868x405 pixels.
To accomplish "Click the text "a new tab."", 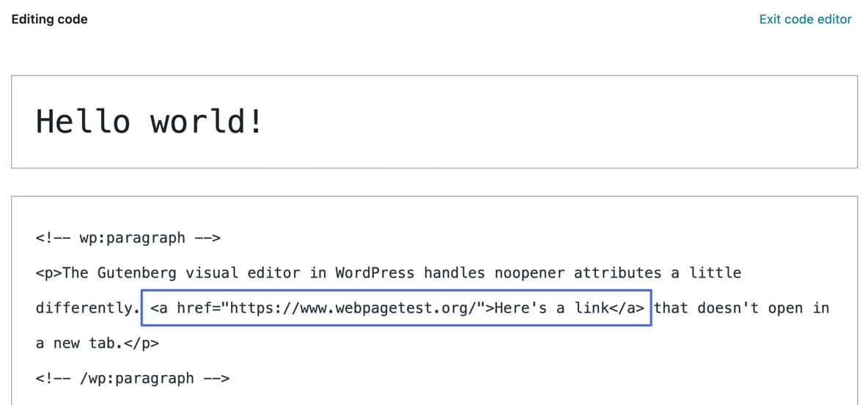I will [79, 343].
